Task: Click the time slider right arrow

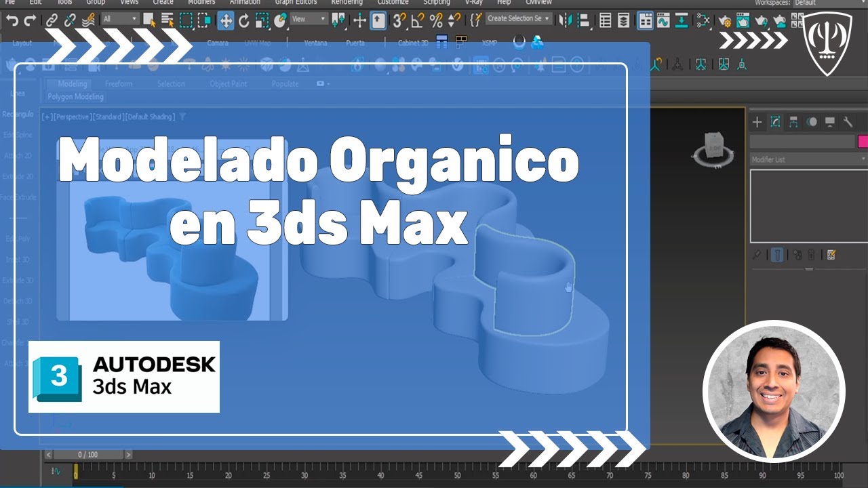Action: coord(128,455)
